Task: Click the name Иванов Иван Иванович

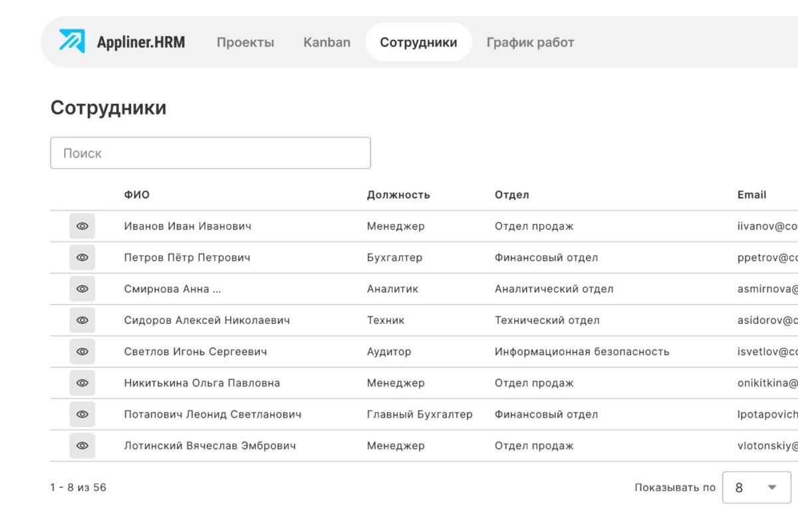Action: point(188,226)
